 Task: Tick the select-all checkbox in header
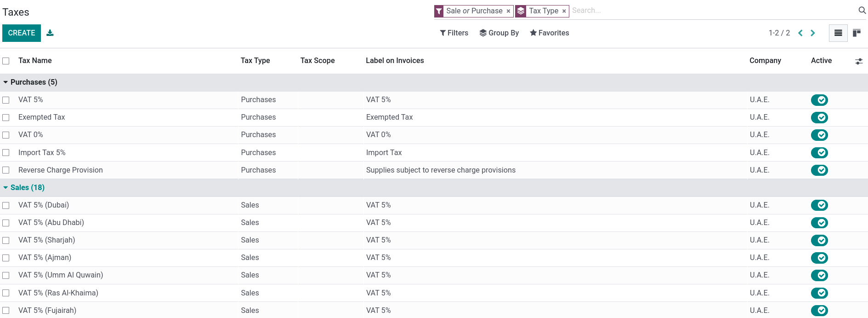[x=6, y=61]
